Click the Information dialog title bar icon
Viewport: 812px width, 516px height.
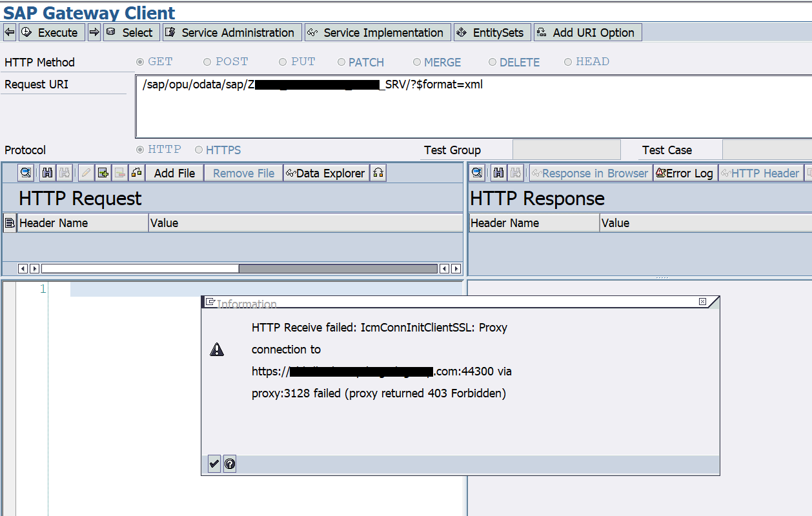pyautogui.click(x=210, y=302)
